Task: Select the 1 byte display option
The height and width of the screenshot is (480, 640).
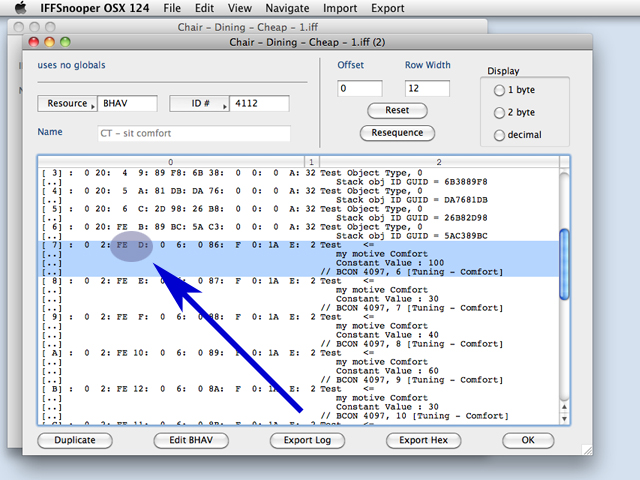Action: [x=499, y=90]
